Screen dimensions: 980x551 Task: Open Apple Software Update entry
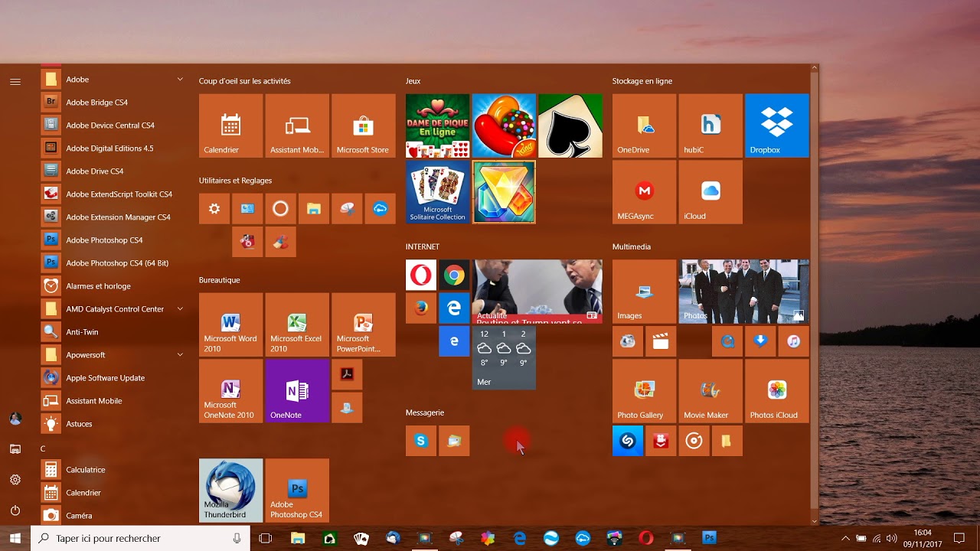click(114, 378)
